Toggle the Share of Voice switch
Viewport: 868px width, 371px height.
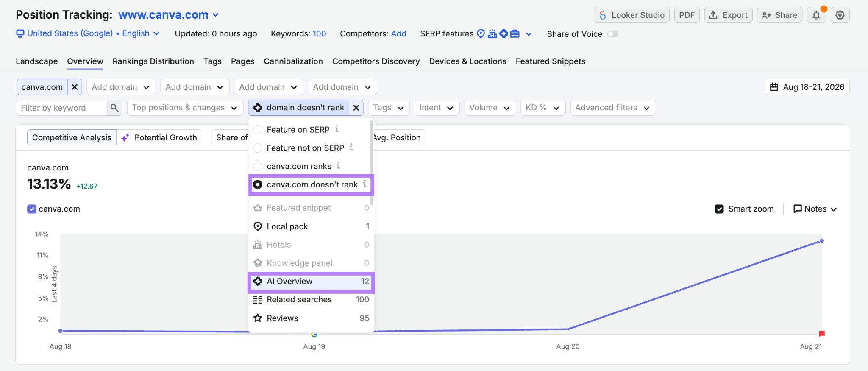point(612,34)
